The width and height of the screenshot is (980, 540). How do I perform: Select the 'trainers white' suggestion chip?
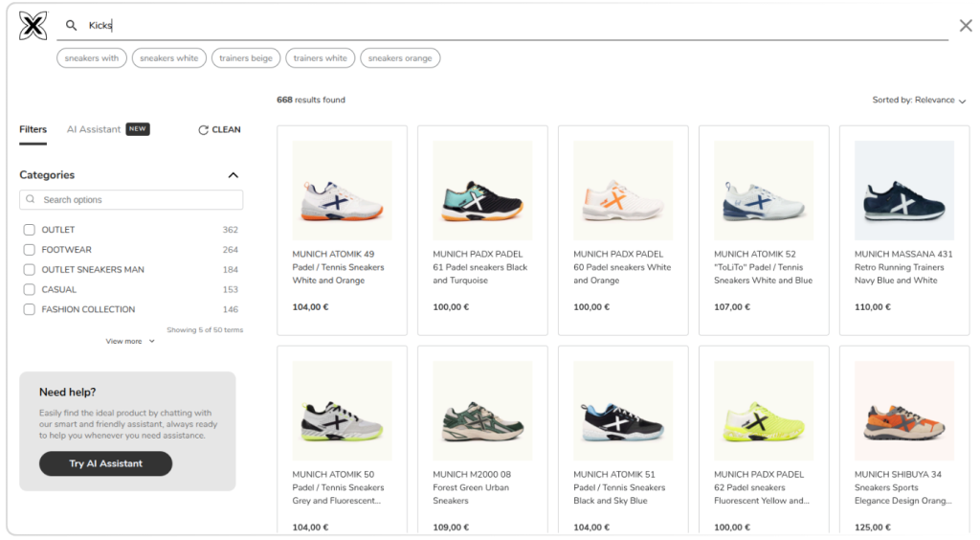(x=320, y=58)
